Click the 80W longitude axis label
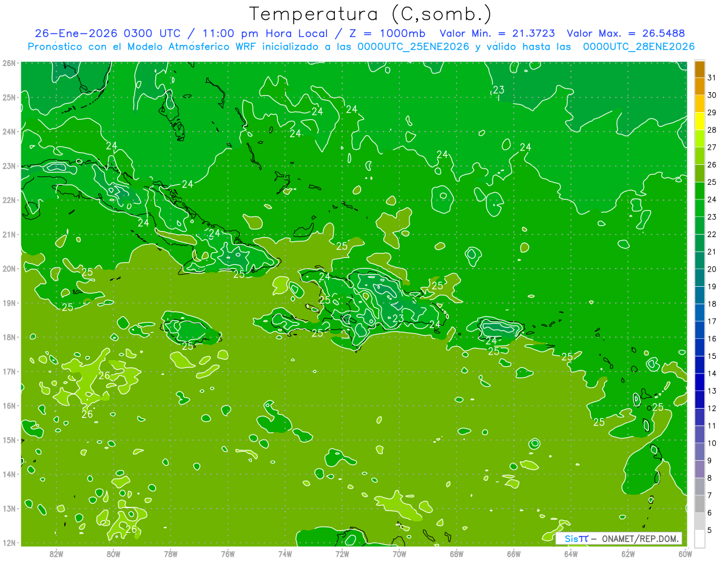 [113, 553]
